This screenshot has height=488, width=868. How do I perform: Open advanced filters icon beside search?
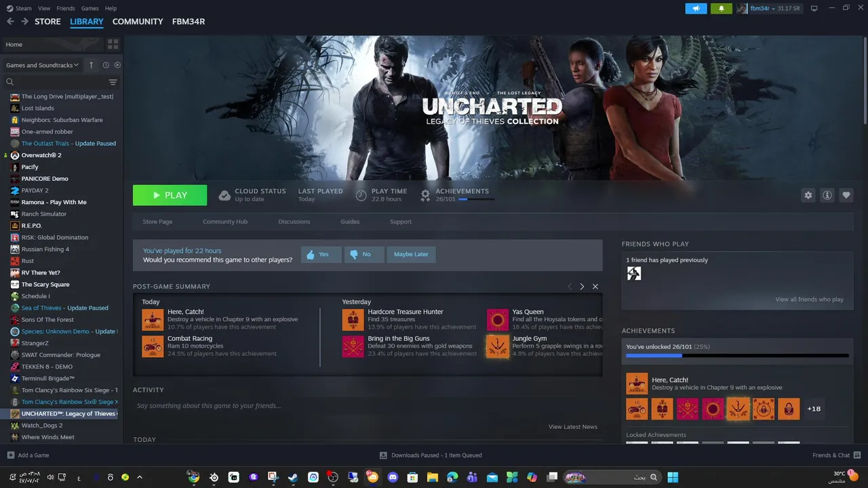113,82
